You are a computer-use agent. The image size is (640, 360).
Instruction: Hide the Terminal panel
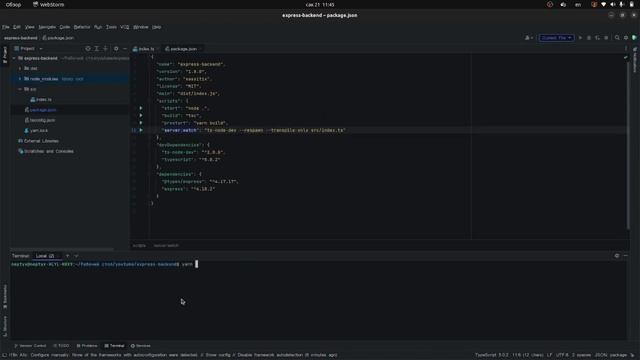[x=626, y=256]
